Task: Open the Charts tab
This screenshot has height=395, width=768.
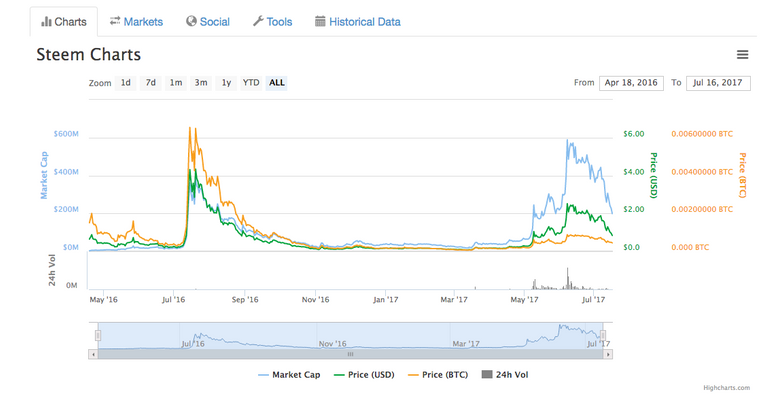Action: [x=64, y=22]
